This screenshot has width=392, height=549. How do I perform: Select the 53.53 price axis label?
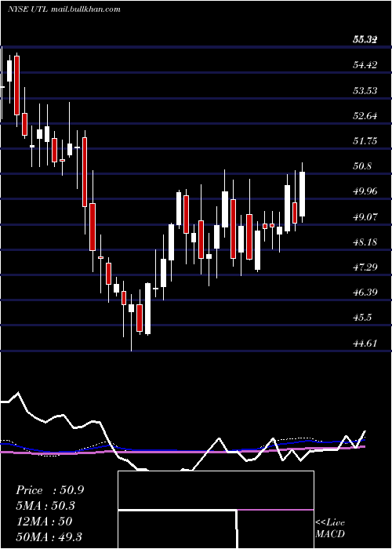click(365, 91)
